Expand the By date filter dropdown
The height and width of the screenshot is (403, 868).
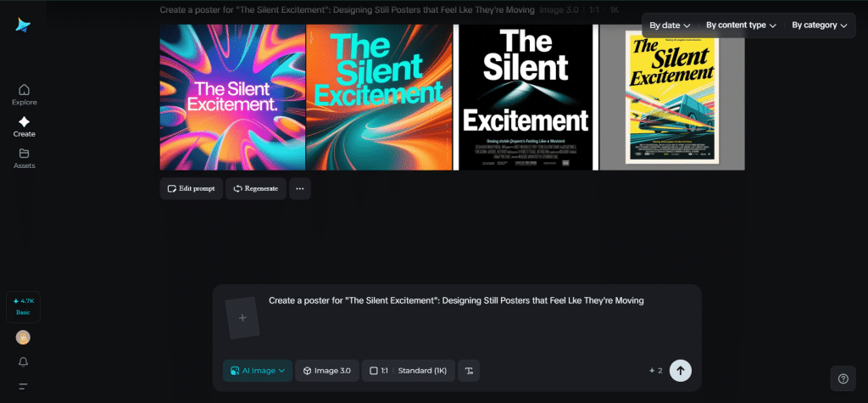tap(669, 25)
